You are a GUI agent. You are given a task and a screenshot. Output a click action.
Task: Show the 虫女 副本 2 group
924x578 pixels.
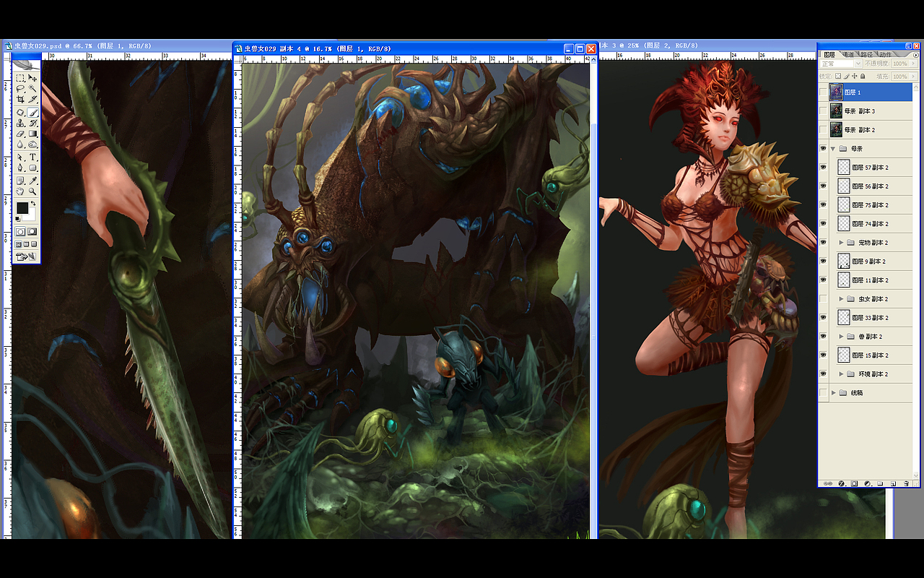824,299
